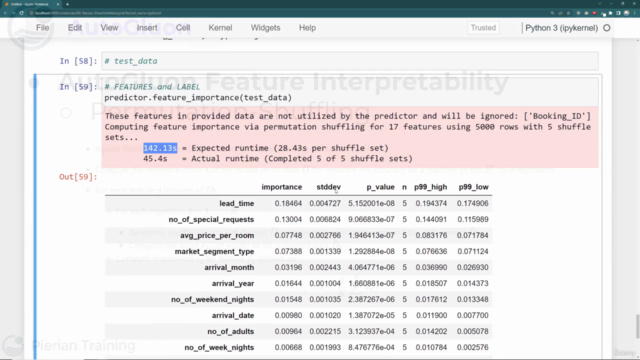Click the p_value column header
This screenshot has width=640, height=360.
380,187
